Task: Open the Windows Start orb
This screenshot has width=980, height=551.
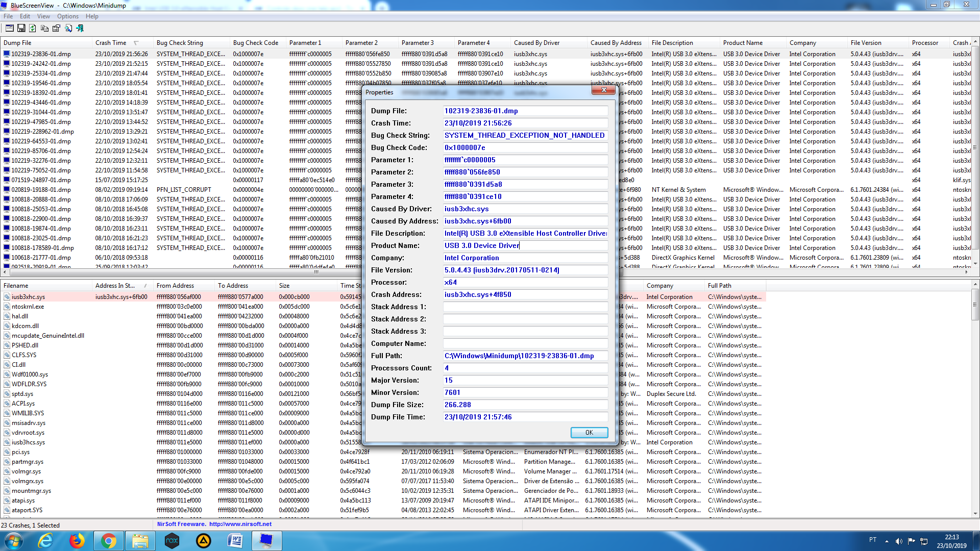Action: pyautogui.click(x=13, y=541)
